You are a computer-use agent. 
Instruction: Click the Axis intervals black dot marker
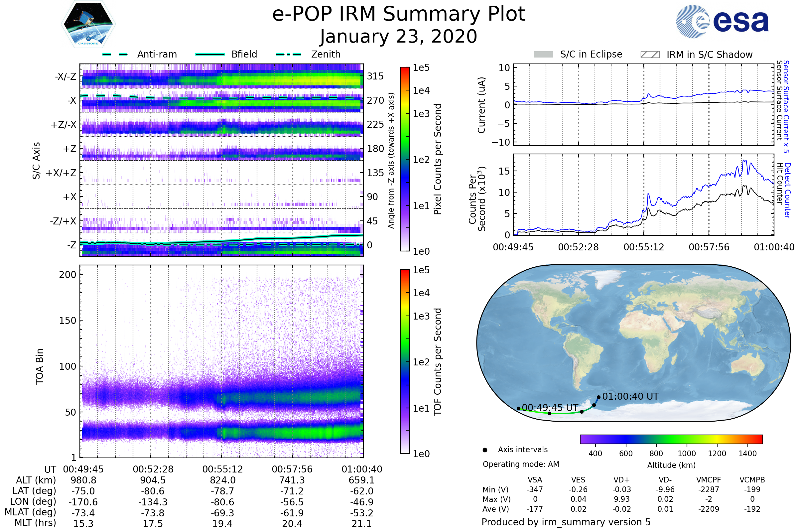pyautogui.click(x=485, y=450)
